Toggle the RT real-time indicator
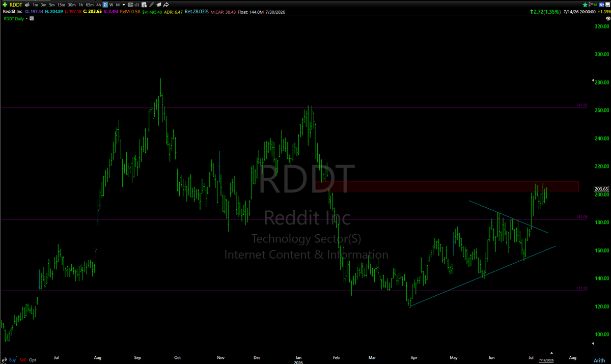This screenshot has width=611, height=364. [x=596, y=5]
